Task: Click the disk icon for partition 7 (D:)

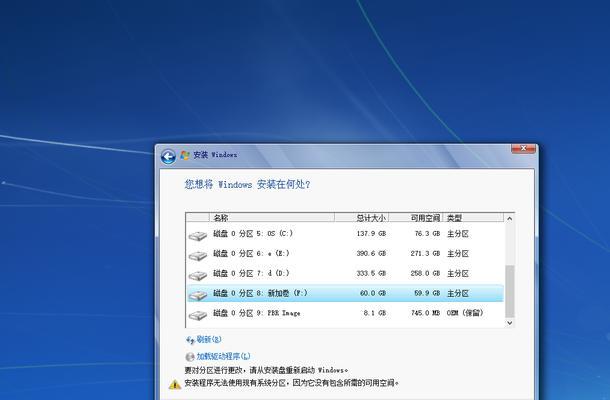Action: tap(198, 274)
